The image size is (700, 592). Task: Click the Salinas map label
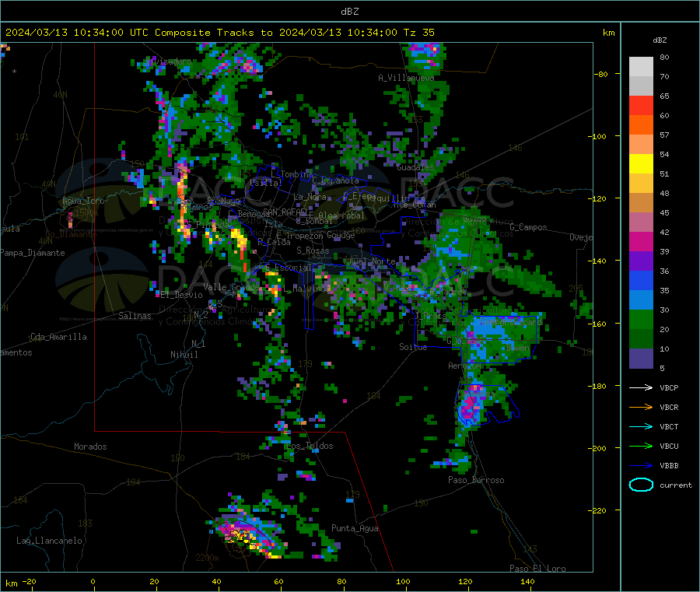(135, 316)
